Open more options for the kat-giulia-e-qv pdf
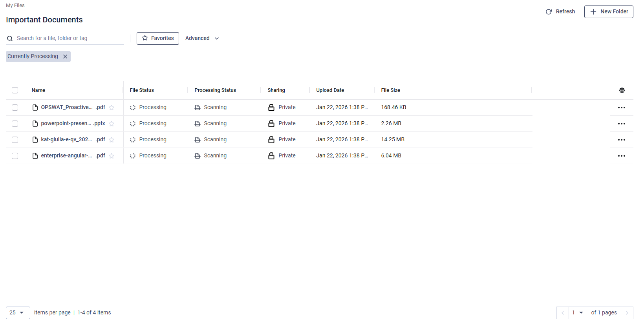 coord(621,140)
